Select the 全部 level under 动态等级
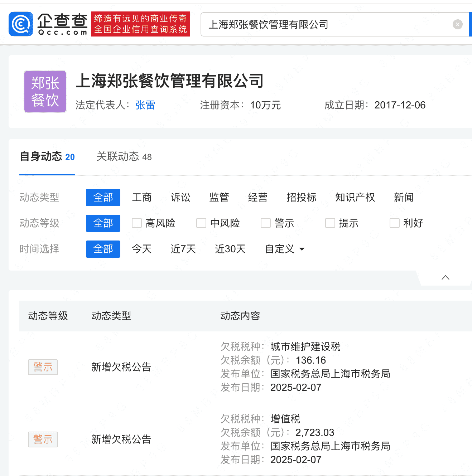The height and width of the screenshot is (476, 472). coord(103,223)
